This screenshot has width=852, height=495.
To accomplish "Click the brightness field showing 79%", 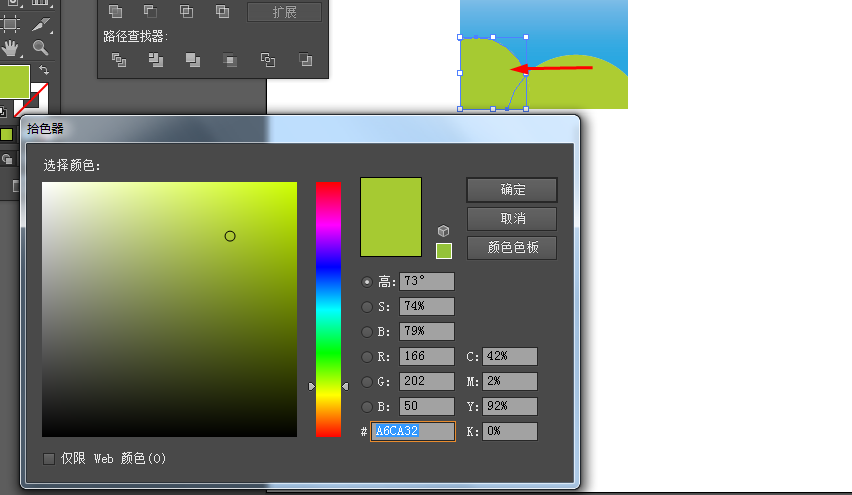I will point(427,331).
